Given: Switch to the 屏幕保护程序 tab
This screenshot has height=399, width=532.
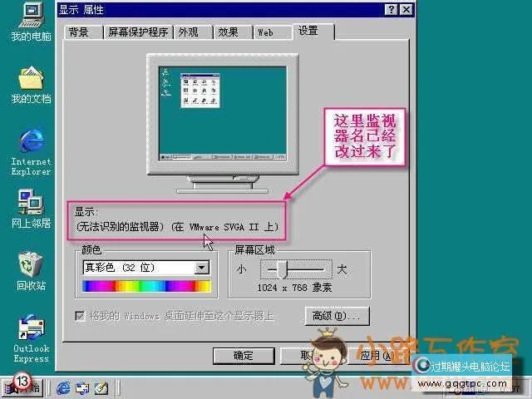Looking at the screenshot, I should point(138,32).
